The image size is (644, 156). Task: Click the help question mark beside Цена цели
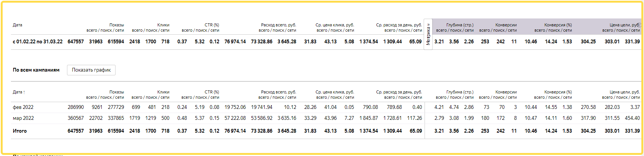point(638,25)
